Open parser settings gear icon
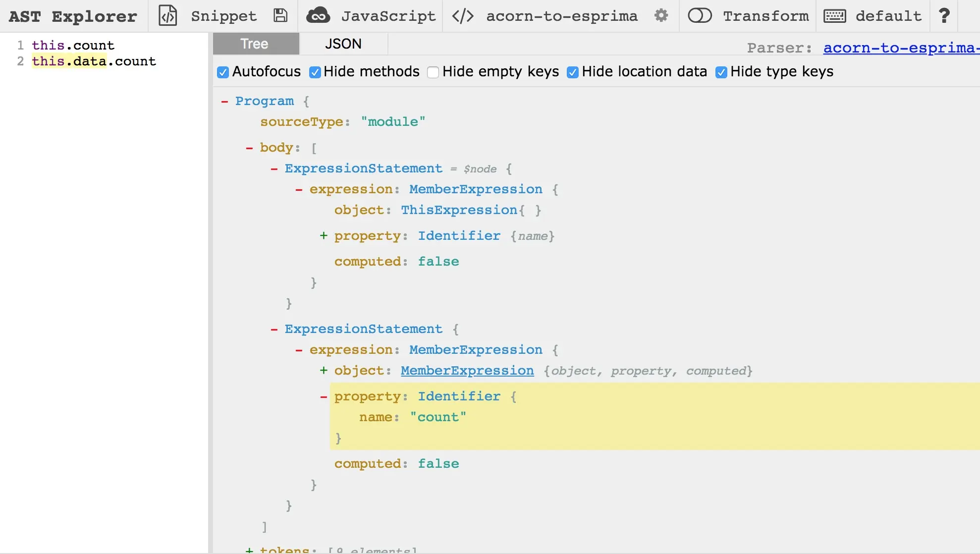Image resolution: width=980 pixels, height=554 pixels. click(x=661, y=16)
